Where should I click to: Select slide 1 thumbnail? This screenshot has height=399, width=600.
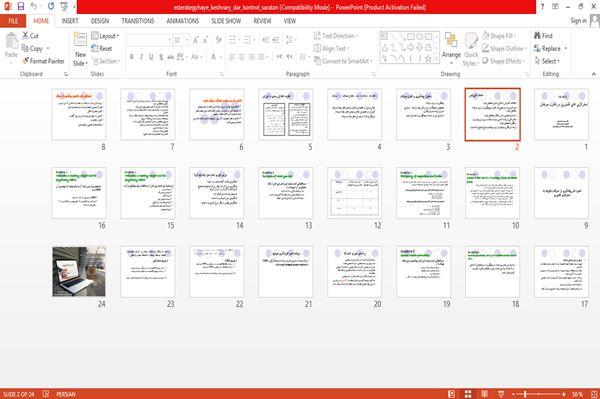coord(561,115)
